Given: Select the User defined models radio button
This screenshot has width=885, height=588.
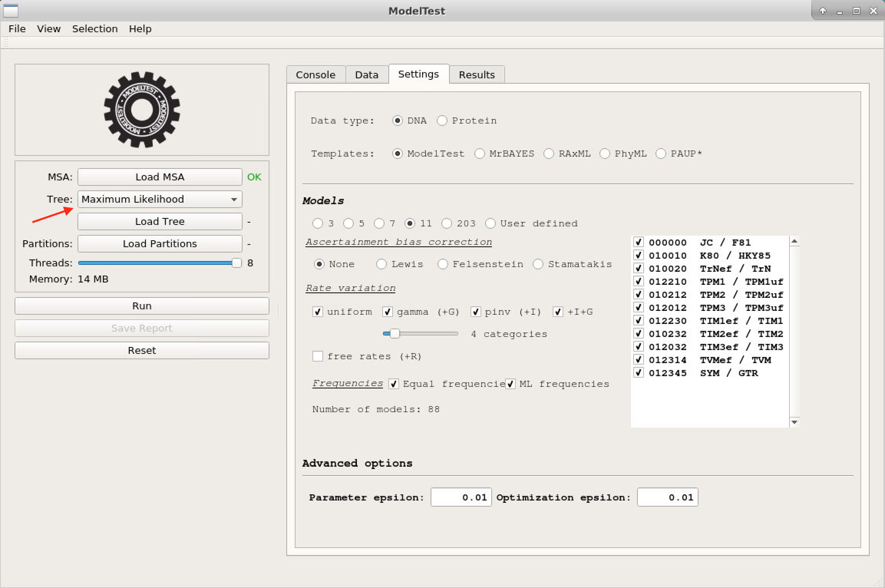Looking at the screenshot, I should 490,223.
